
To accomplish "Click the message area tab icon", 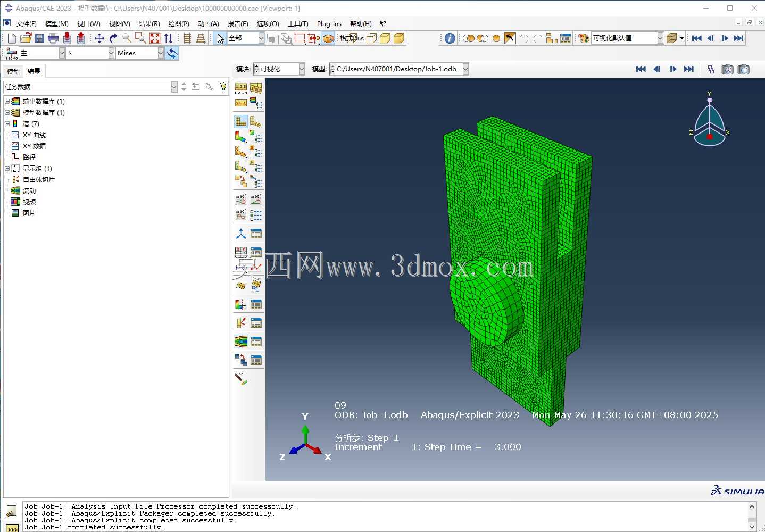I will [x=11, y=511].
